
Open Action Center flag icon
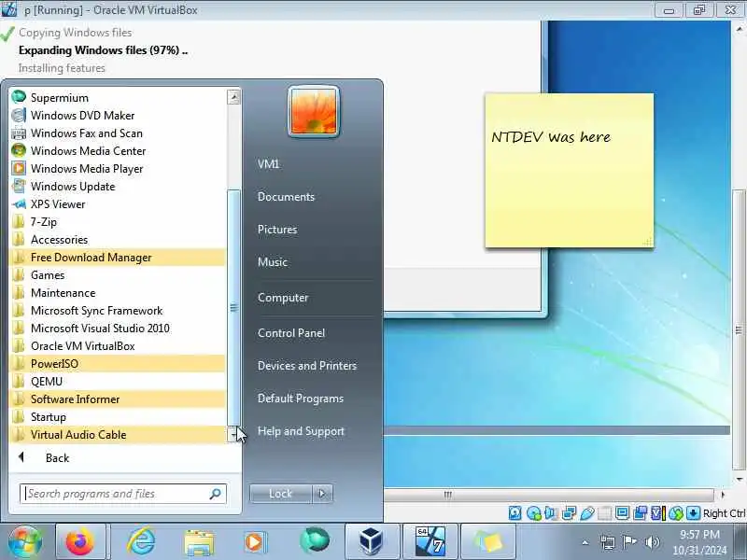coord(629,542)
